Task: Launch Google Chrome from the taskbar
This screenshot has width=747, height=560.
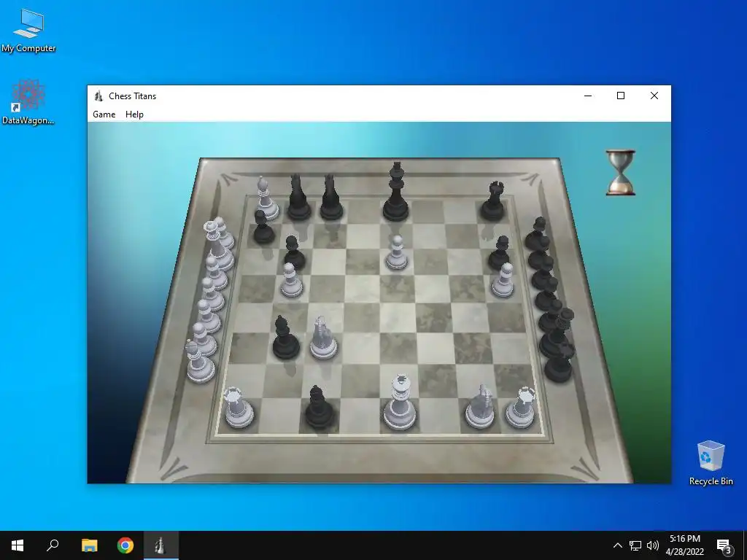Action: 125,545
